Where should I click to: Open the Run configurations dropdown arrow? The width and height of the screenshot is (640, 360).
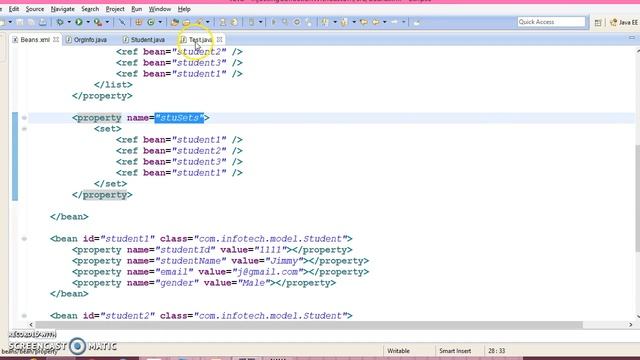tap(88, 22)
